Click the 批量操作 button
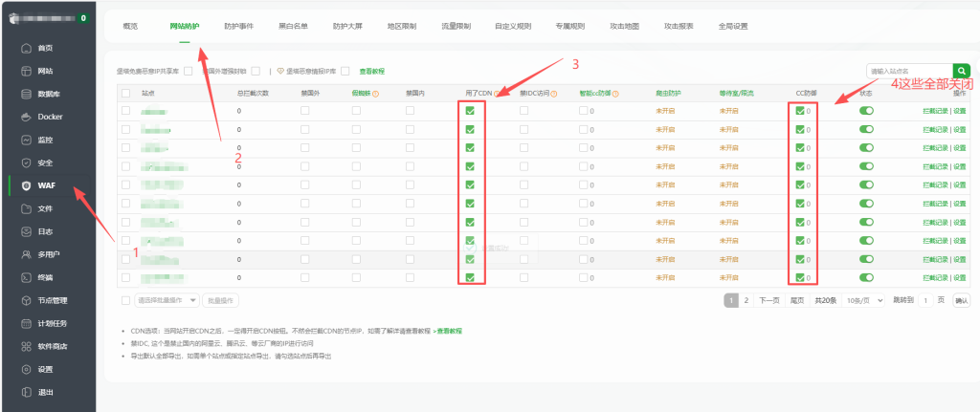This screenshot has height=412, width=980. click(x=221, y=300)
